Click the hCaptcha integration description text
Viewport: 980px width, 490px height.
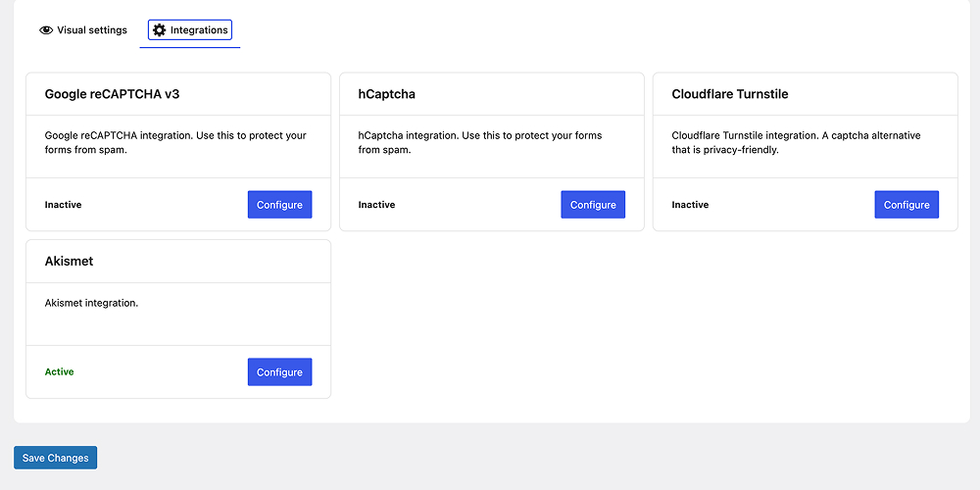pyautogui.click(x=480, y=142)
